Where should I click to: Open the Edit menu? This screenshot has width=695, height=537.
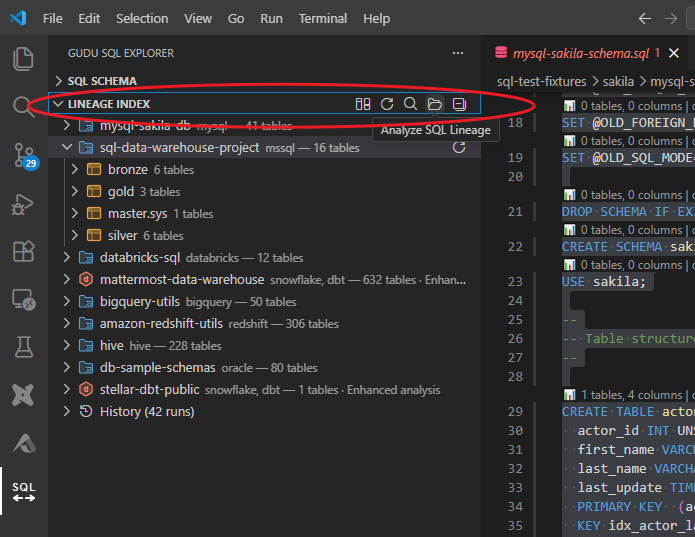(89, 19)
